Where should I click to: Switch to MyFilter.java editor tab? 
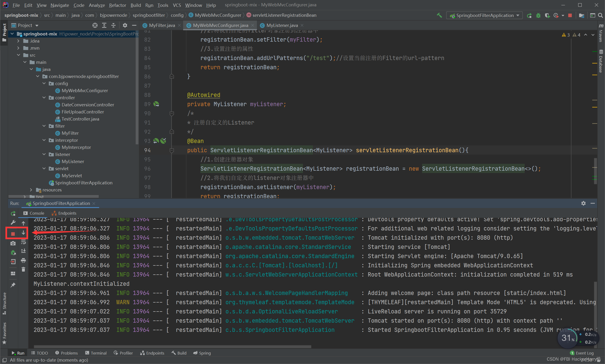point(162,25)
